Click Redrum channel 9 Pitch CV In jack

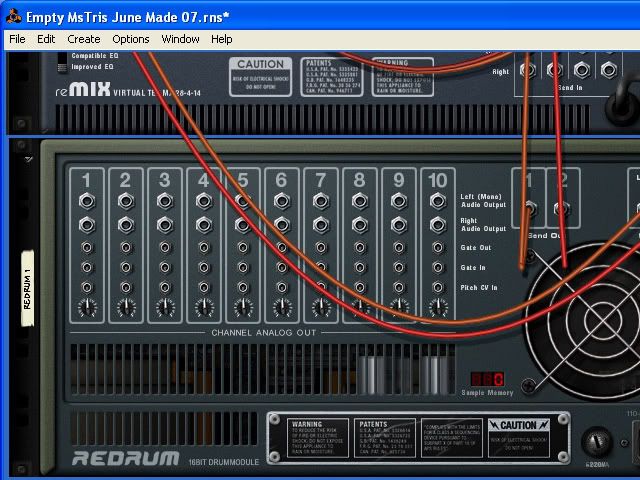coord(399,287)
